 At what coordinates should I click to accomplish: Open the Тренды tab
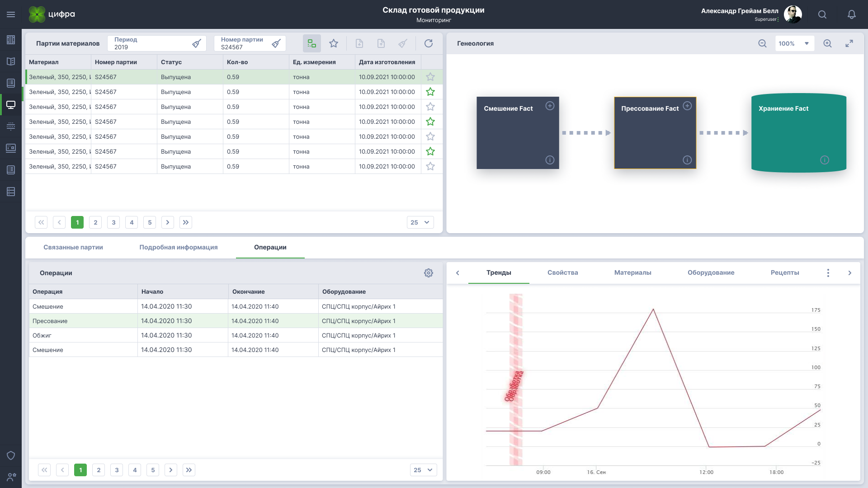[x=499, y=272]
